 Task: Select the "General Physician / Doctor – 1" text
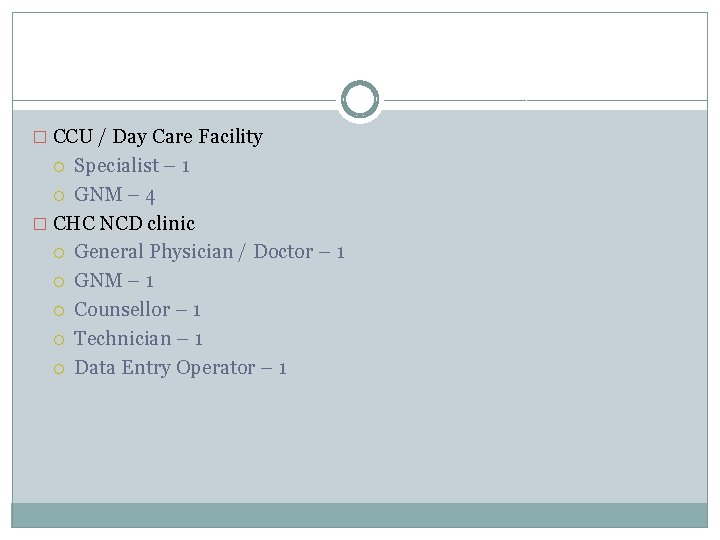[x=210, y=252]
